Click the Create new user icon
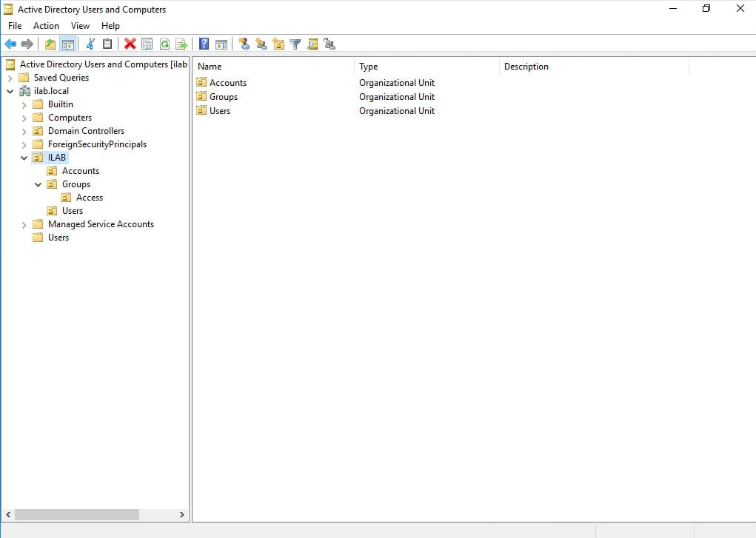The image size is (756, 538). click(x=244, y=44)
